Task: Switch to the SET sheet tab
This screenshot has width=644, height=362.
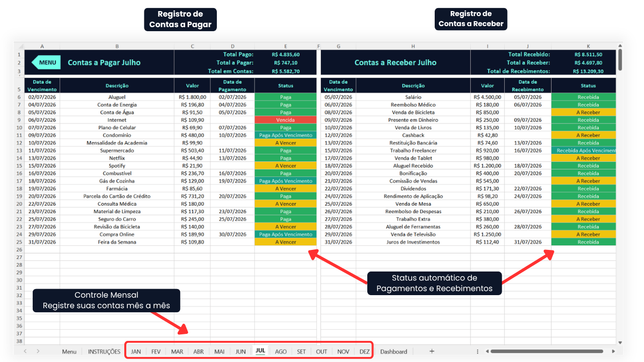Action: (x=301, y=351)
